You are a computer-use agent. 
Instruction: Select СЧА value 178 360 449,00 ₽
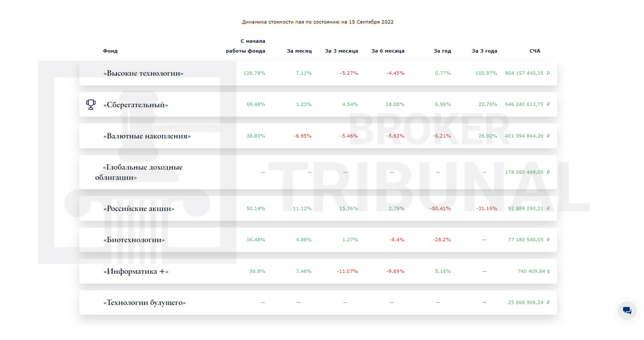point(527,172)
